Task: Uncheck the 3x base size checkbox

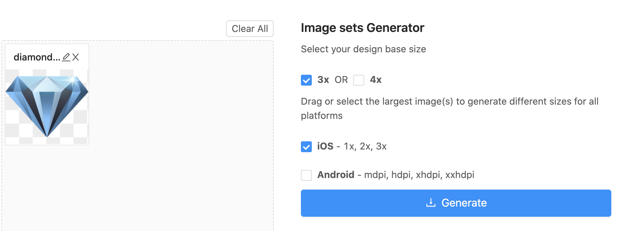Action: [x=306, y=80]
